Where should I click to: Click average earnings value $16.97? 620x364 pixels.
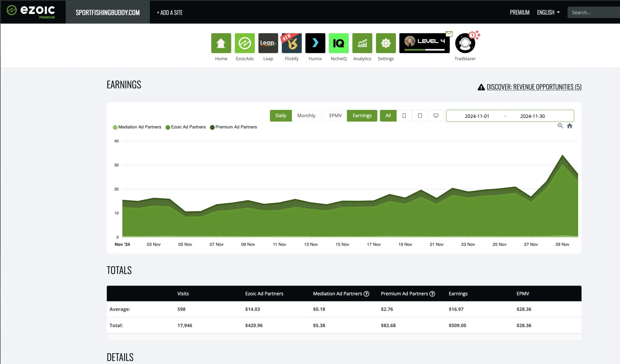coord(456,309)
